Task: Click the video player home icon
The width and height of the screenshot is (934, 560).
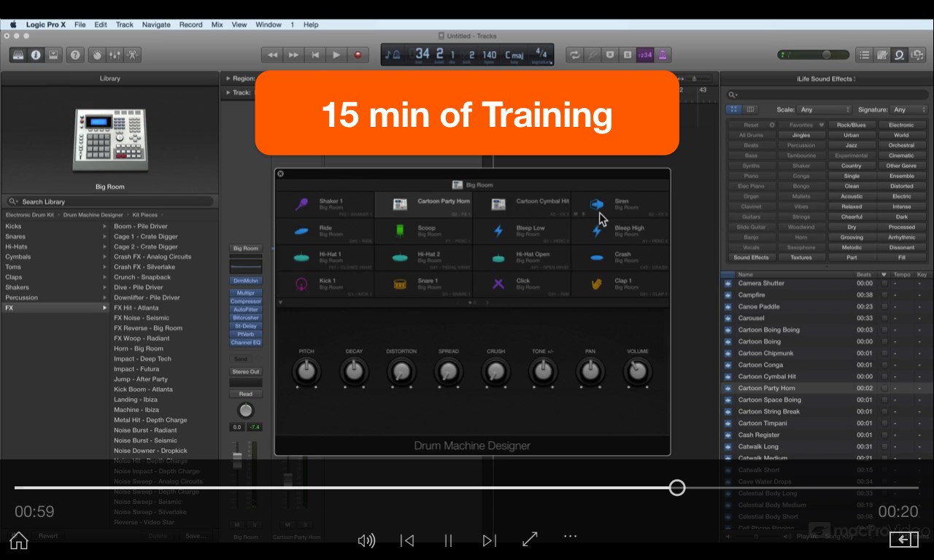Action: coord(19,540)
